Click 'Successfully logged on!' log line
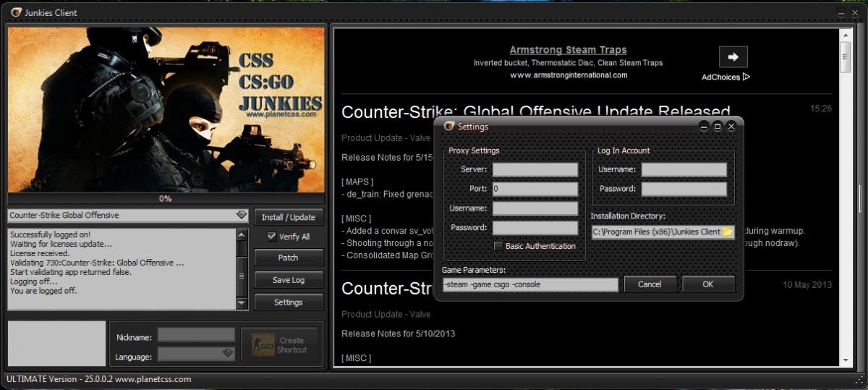868x390 pixels. pos(51,234)
